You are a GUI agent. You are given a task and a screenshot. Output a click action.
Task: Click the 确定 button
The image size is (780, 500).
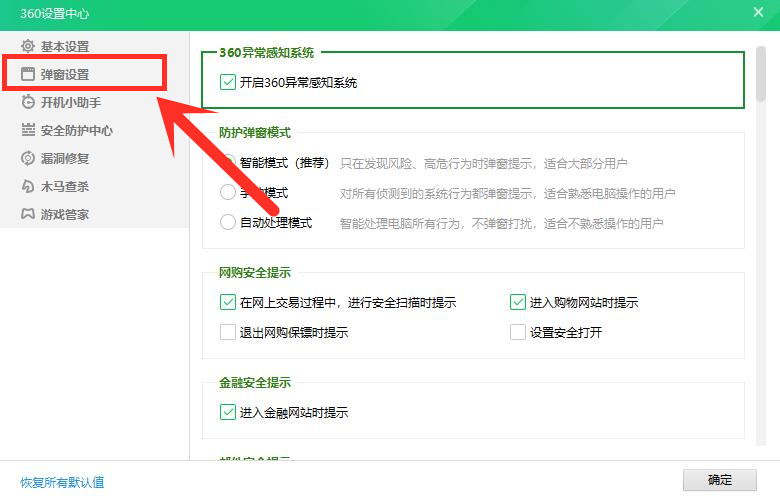(x=719, y=480)
